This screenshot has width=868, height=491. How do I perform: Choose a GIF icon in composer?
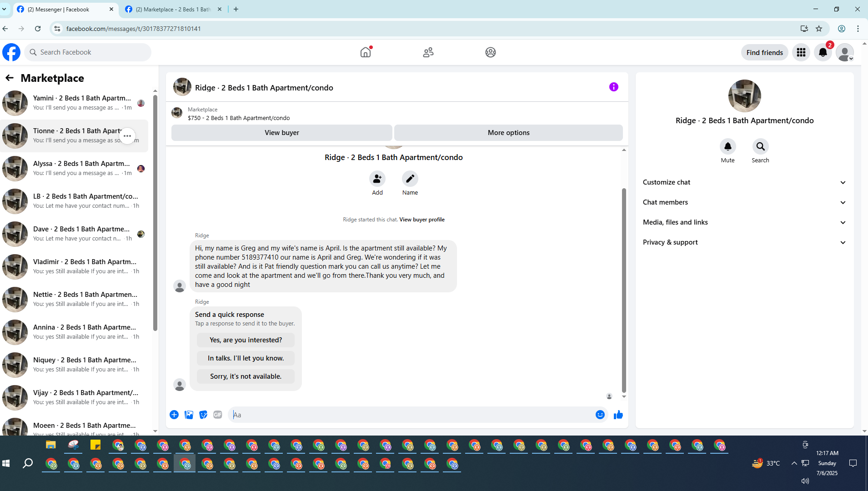point(218,415)
